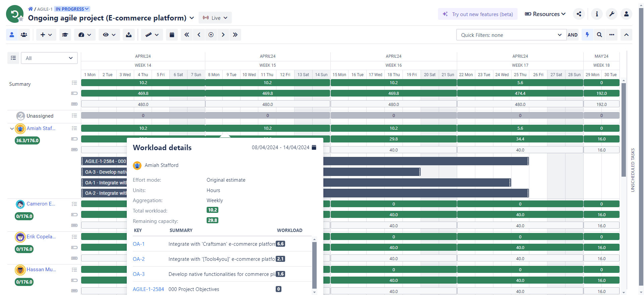Viewport: 644px width, 295px height.
Task: Click page vertical scrollbar on right edge
Action: point(641,146)
